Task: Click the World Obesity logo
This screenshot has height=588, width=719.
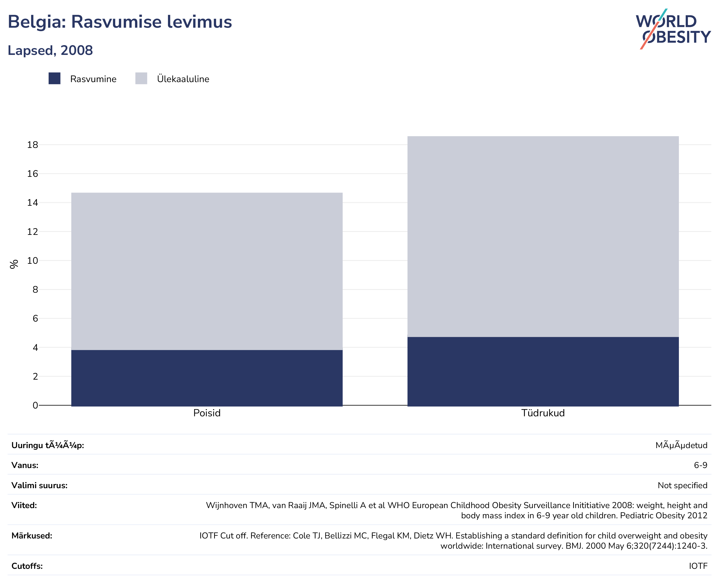Action: pos(673,29)
